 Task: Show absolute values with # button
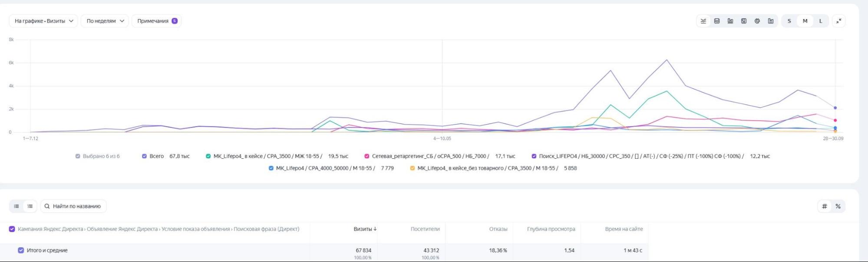click(x=825, y=206)
